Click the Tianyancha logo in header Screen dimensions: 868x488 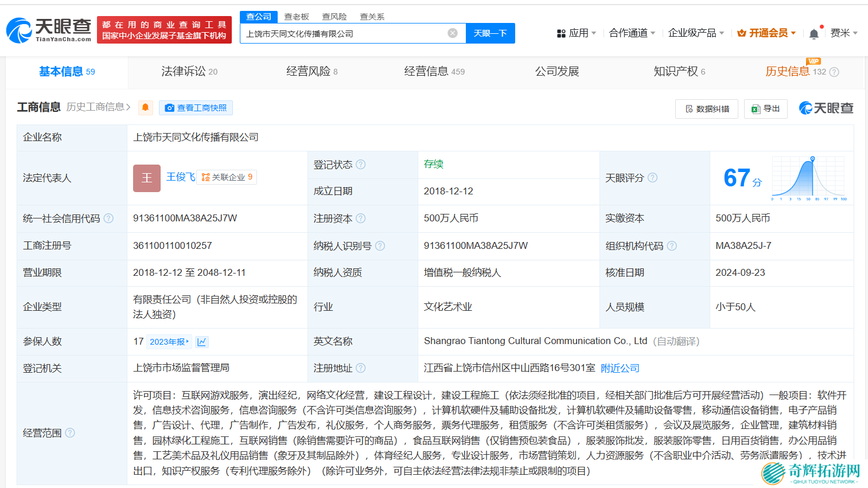49,30
